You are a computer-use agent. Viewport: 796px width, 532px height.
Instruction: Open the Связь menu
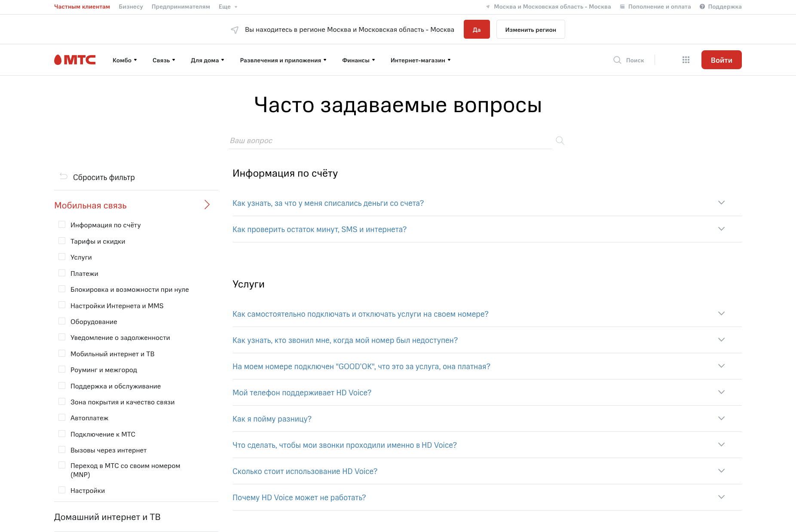pos(164,60)
